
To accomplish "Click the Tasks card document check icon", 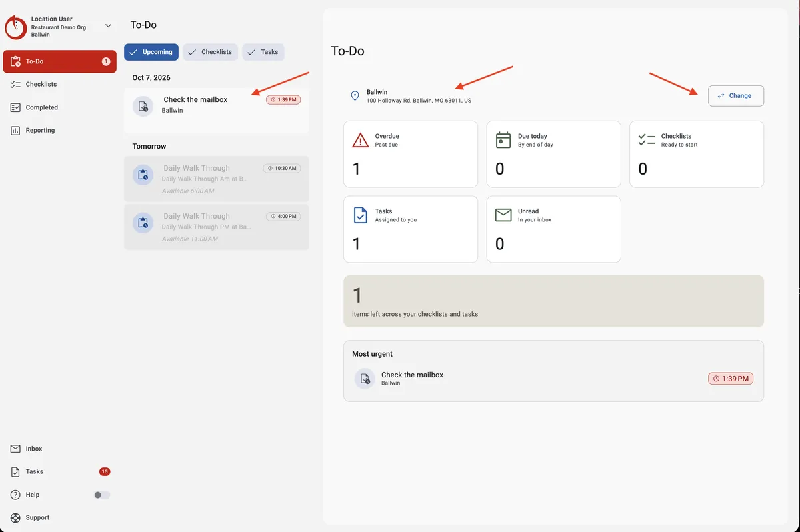I will click(x=360, y=215).
